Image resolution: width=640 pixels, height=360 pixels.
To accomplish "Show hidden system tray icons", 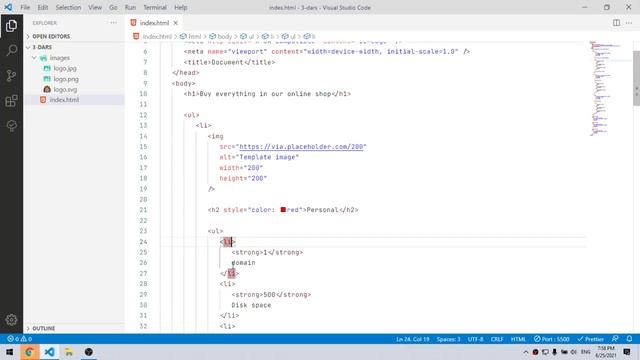I will click(x=526, y=352).
